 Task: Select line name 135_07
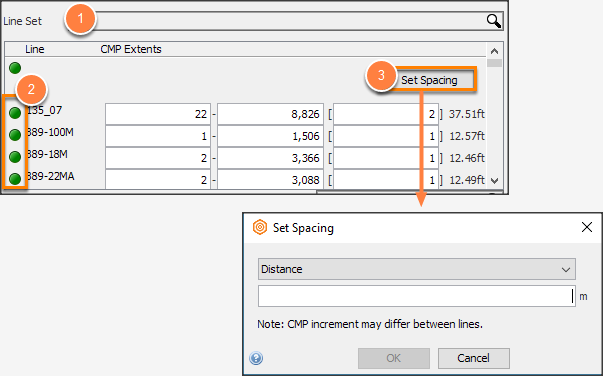pyautogui.click(x=44, y=110)
